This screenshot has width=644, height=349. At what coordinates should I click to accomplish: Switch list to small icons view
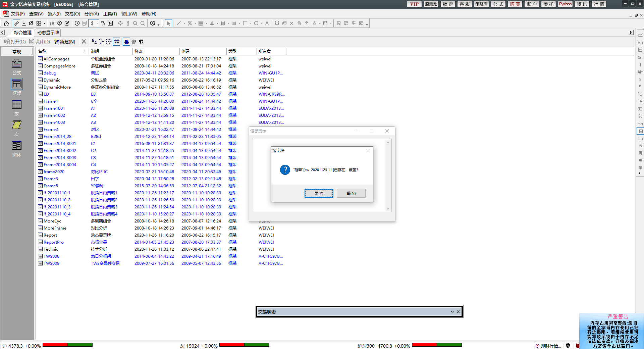click(102, 42)
